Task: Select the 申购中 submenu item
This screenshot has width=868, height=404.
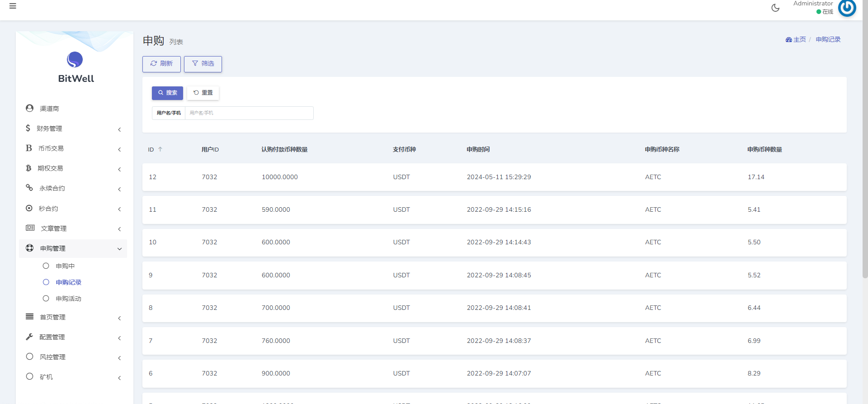Action: click(x=65, y=266)
